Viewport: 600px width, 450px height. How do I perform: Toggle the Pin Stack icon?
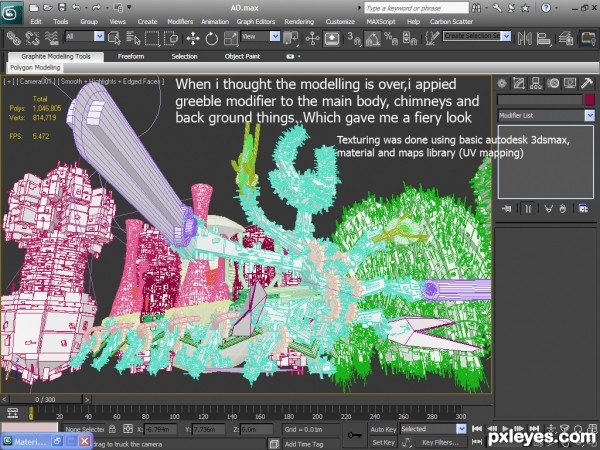click(x=507, y=209)
